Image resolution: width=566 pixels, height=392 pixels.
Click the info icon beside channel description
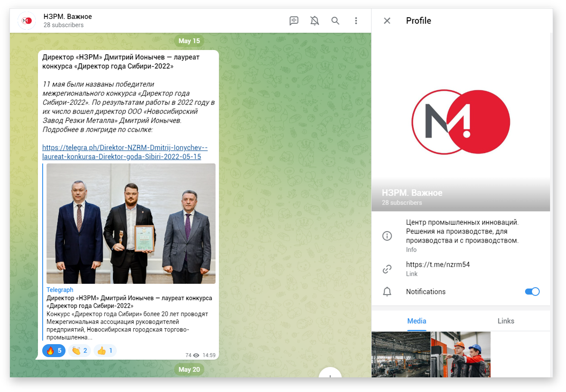tap(387, 236)
